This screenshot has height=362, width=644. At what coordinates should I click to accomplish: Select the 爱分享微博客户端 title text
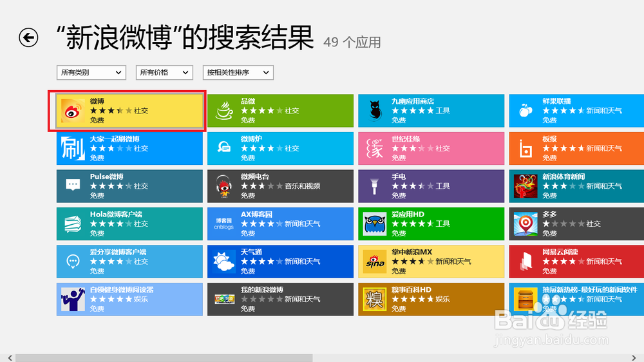tap(118, 252)
